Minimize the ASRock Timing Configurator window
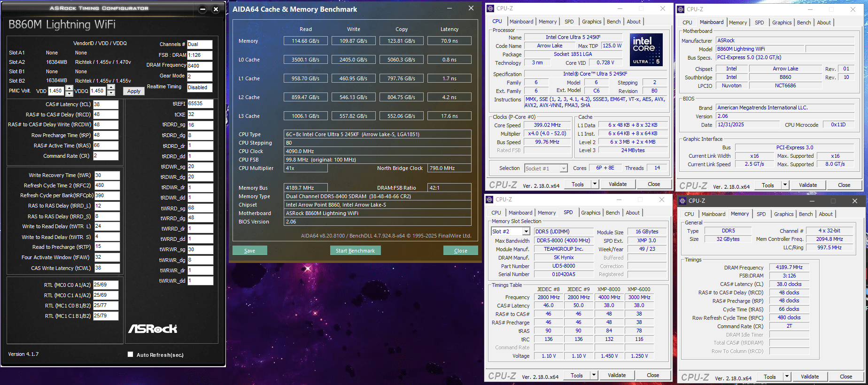This screenshot has width=868, height=385. tap(203, 9)
